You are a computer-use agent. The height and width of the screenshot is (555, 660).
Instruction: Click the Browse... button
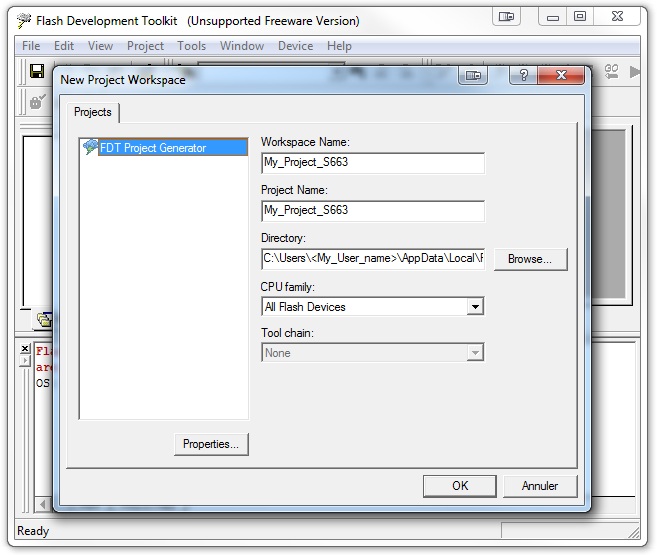tap(530, 259)
